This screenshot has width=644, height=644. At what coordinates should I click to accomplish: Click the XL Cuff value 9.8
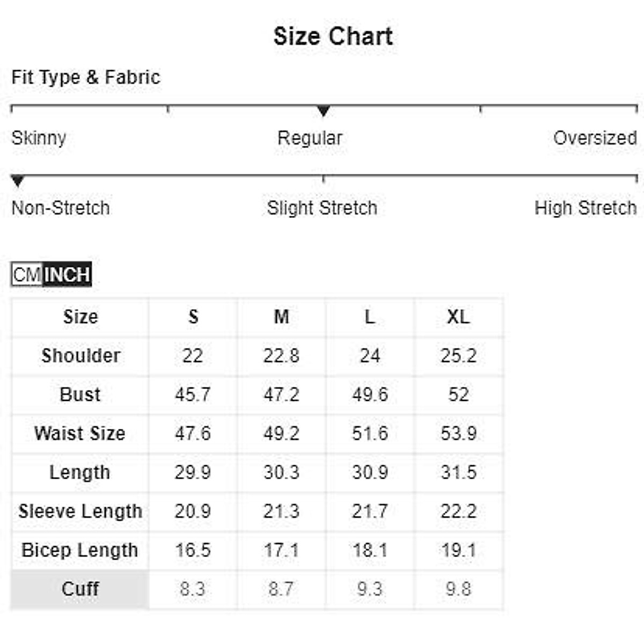click(458, 589)
